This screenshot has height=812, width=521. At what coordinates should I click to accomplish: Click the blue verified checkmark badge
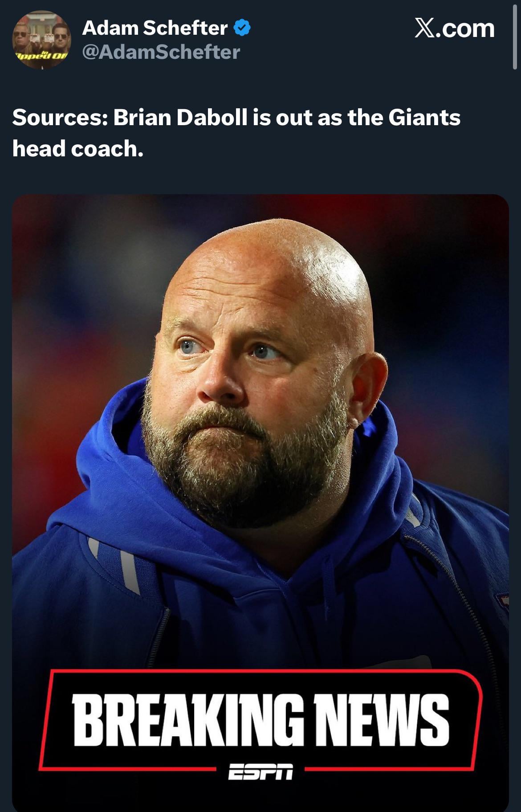coord(242,28)
